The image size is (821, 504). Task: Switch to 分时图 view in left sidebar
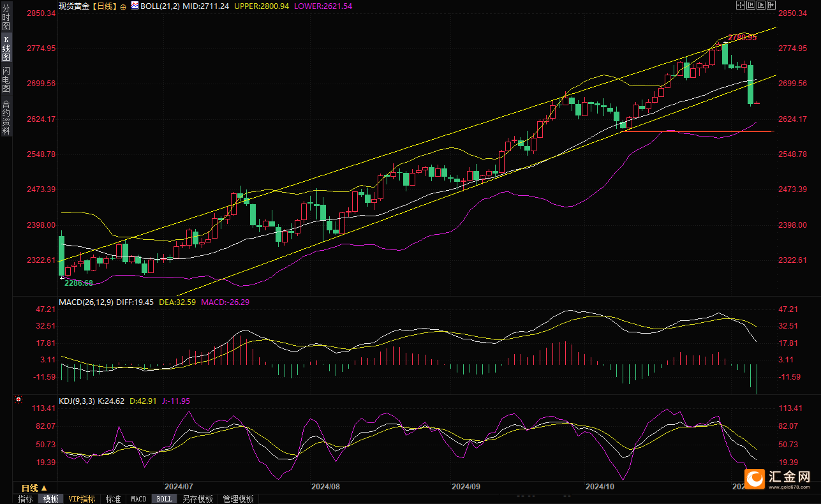(x=6, y=18)
